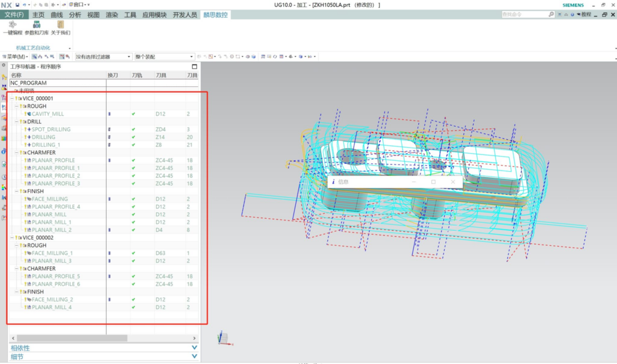Click the 教程 tutorial button

coord(584,14)
